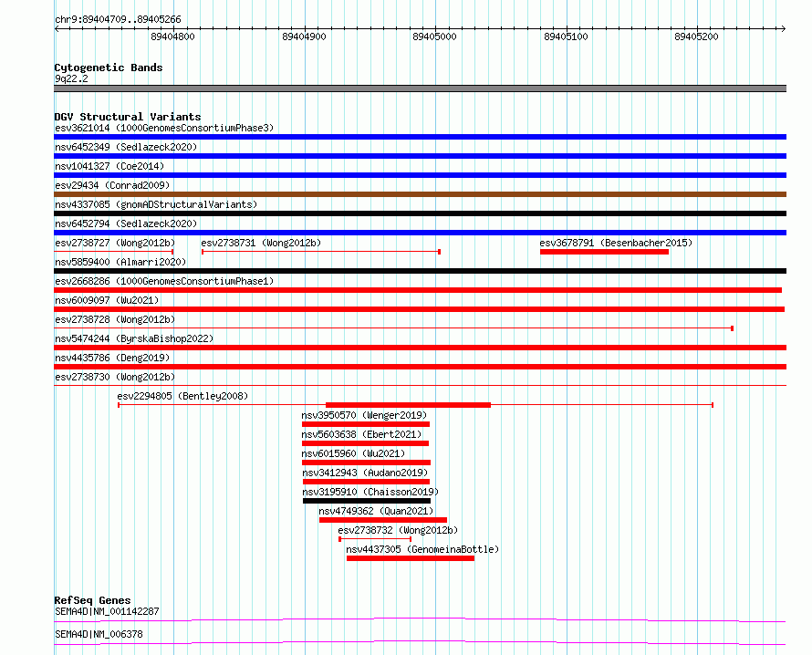
Task: Select the red bar under nsv4749362
Action: [383, 520]
